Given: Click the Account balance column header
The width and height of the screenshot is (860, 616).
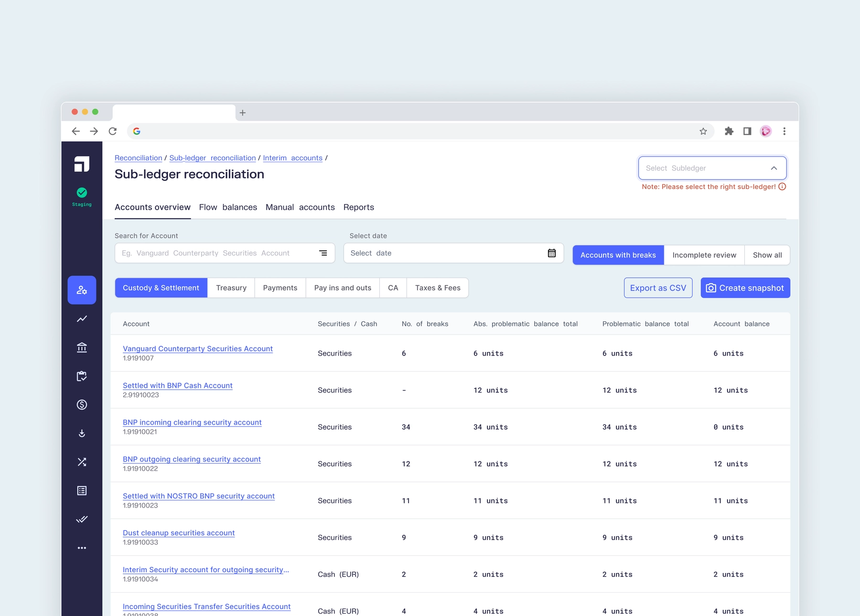Looking at the screenshot, I should [742, 324].
